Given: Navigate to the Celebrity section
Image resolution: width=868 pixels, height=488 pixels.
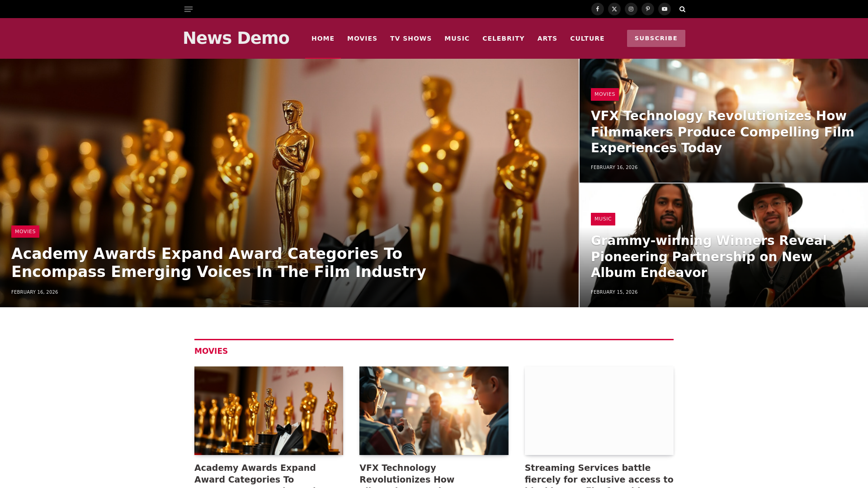Looking at the screenshot, I should coord(503,38).
